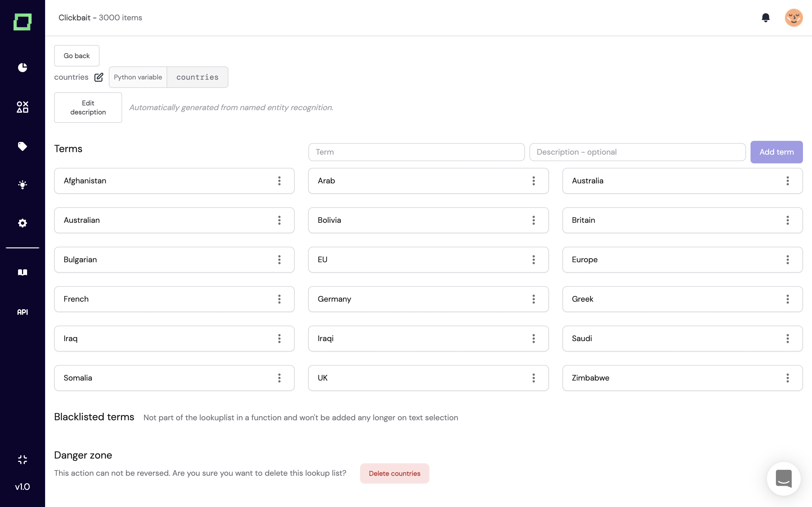Viewport: 812px width, 507px height.
Task: Click the edit pencil icon next to countries
Action: coord(99,77)
